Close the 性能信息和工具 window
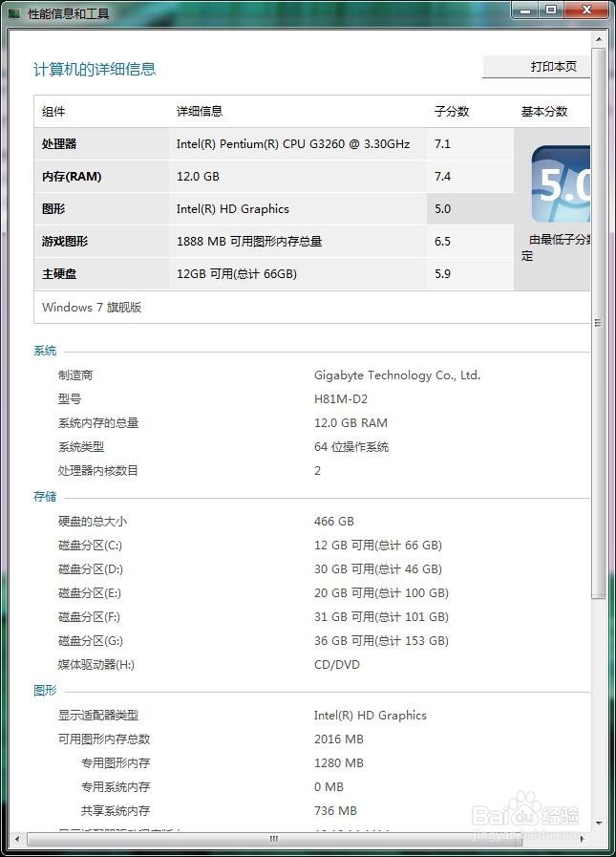 (x=587, y=10)
